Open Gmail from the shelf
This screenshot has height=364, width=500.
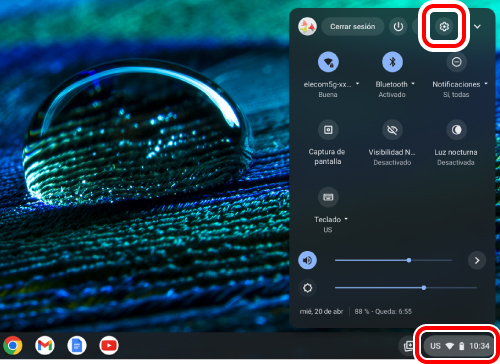click(45, 345)
